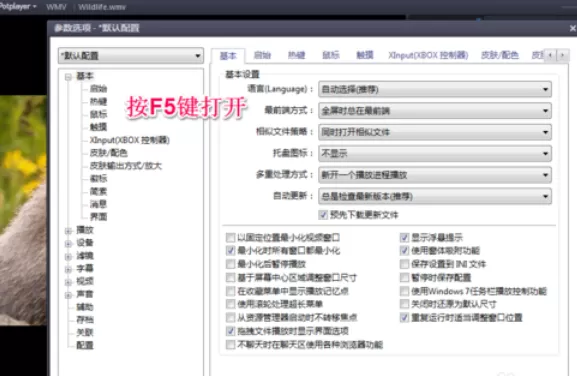The width and height of the screenshot is (577, 376).
Task: Uncheck 重复运行时适当调整窗口位置 checkbox
Action: [x=404, y=318]
